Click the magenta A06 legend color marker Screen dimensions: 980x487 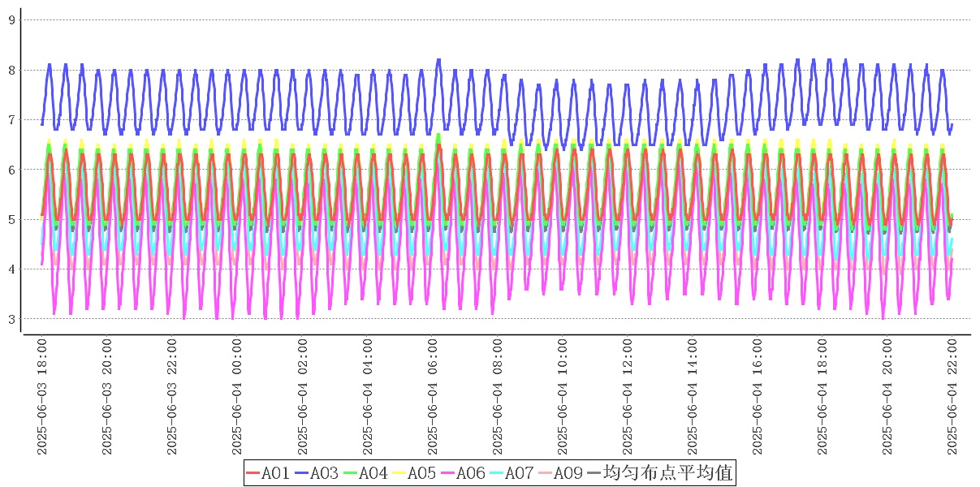point(447,472)
